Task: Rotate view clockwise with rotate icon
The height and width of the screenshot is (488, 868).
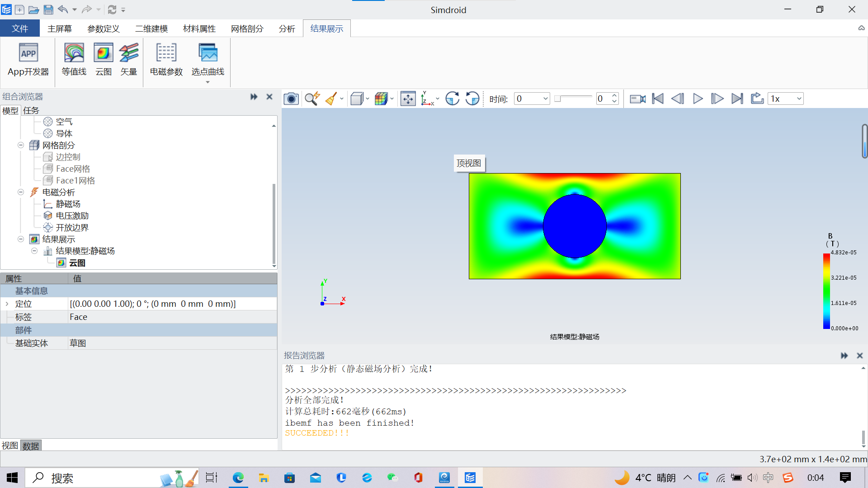Action: [452, 99]
